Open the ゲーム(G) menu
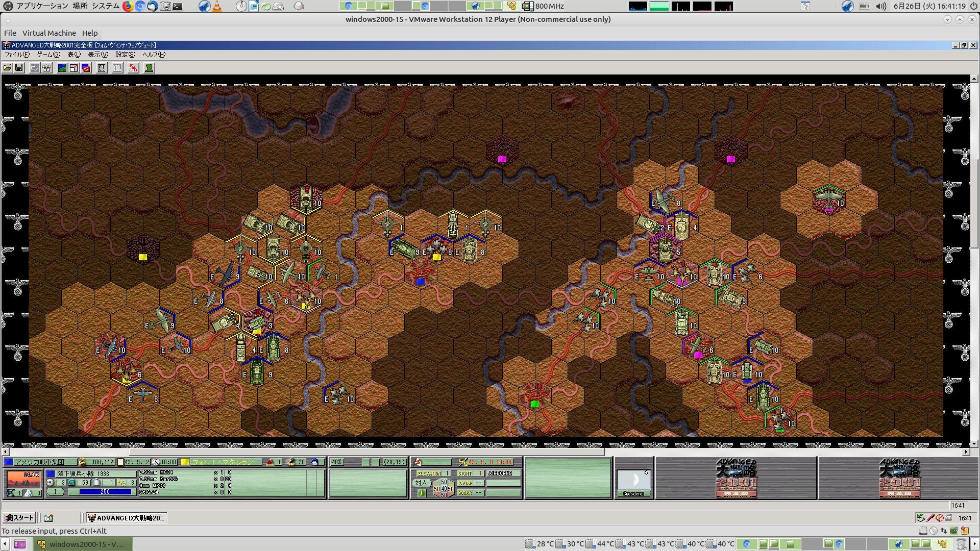 48,55
